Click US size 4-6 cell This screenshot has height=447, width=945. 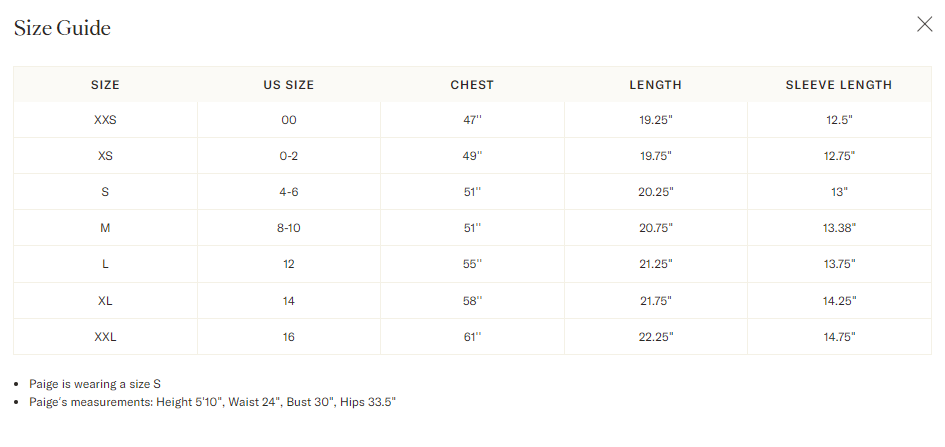click(289, 192)
